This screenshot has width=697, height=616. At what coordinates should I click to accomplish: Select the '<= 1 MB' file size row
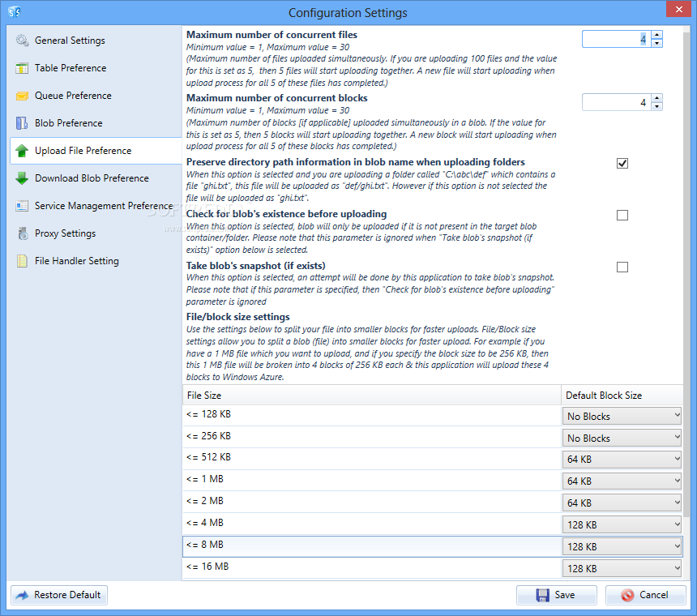tap(372, 481)
